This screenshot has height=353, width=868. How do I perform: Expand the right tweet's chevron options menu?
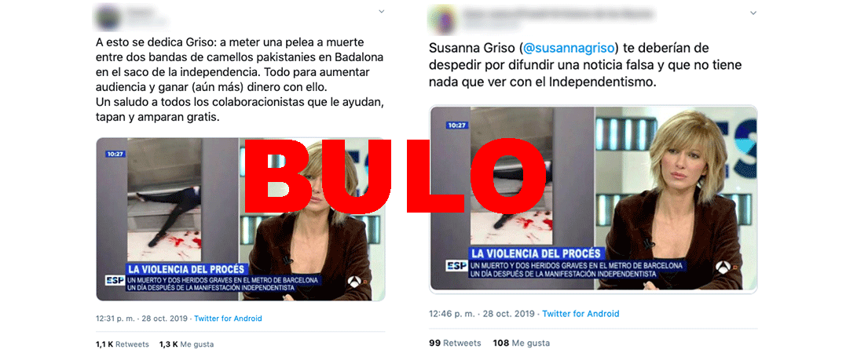(x=753, y=12)
